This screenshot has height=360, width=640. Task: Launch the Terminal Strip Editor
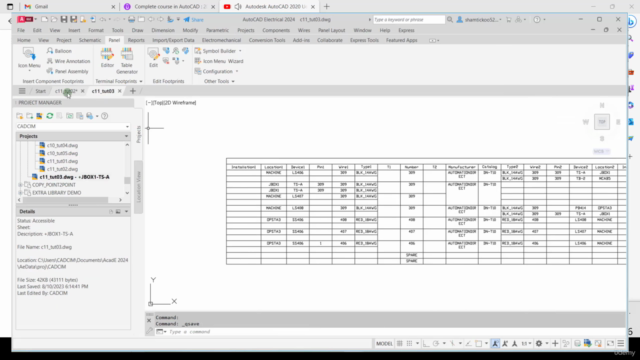point(107,58)
